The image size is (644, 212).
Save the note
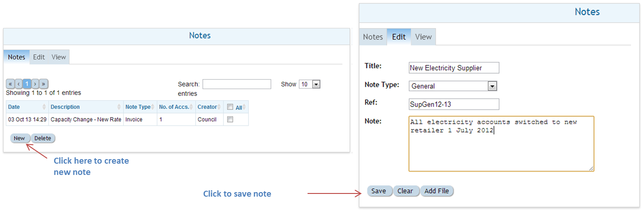[378, 191]
